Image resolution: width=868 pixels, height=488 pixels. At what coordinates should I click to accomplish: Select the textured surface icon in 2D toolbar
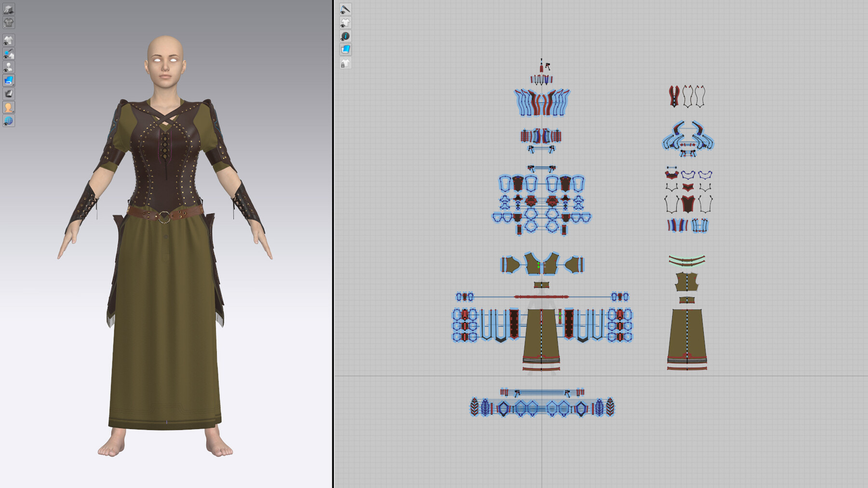(x=346, y=49)
